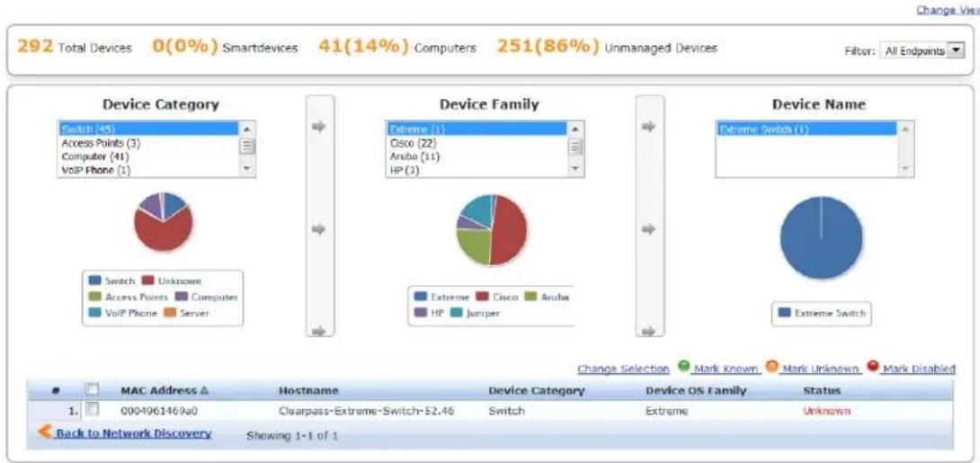This screenshot has width=980, height=463.
Task: Click the Cisco legend color square
Action: coord(482,298)
